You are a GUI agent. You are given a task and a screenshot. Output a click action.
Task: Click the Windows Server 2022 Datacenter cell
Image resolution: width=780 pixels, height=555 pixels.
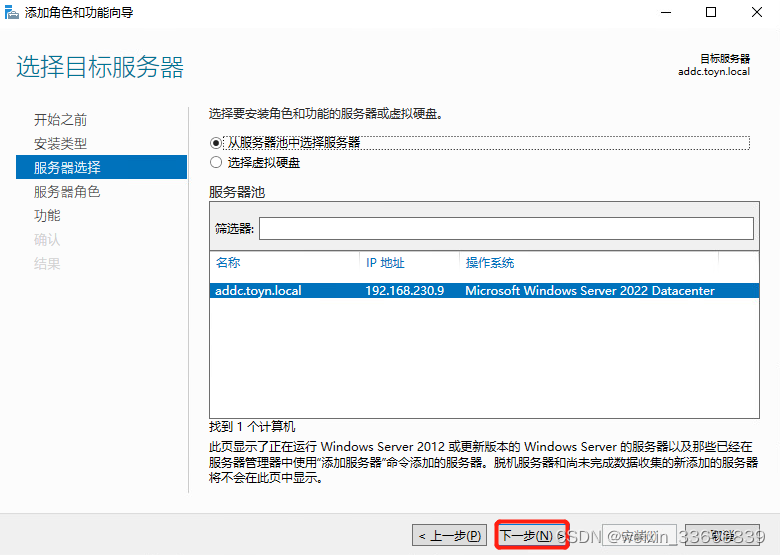[x=589, y=290]
